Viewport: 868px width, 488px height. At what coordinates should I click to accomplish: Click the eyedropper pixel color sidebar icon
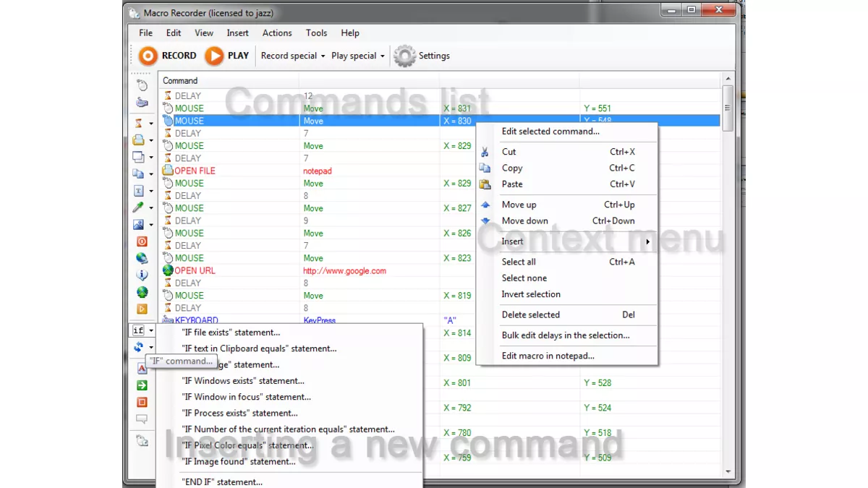tap(139, 207)
